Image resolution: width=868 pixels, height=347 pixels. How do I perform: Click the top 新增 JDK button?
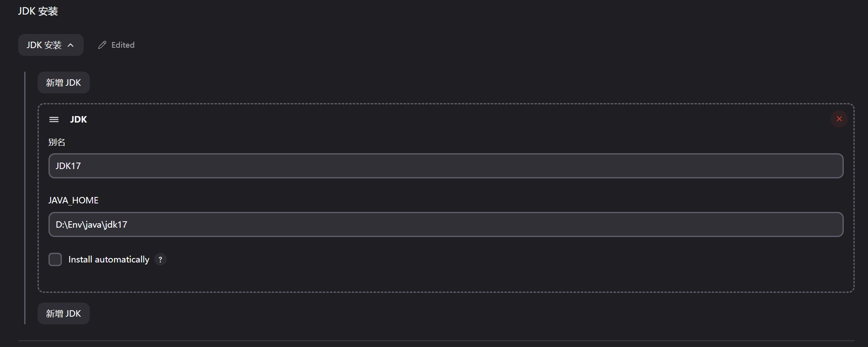63,83
